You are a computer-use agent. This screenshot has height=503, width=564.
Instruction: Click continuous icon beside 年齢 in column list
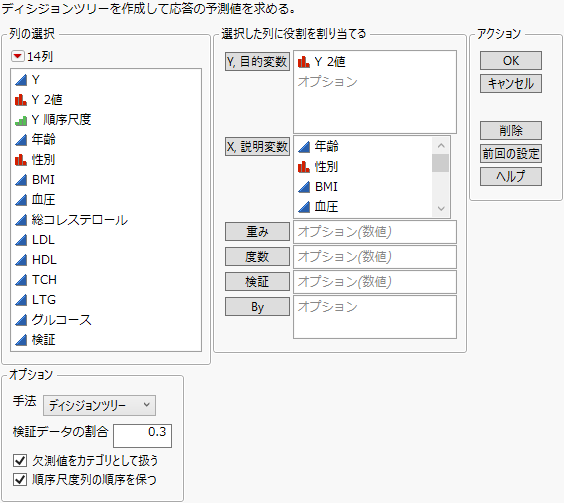click(21, 140)
